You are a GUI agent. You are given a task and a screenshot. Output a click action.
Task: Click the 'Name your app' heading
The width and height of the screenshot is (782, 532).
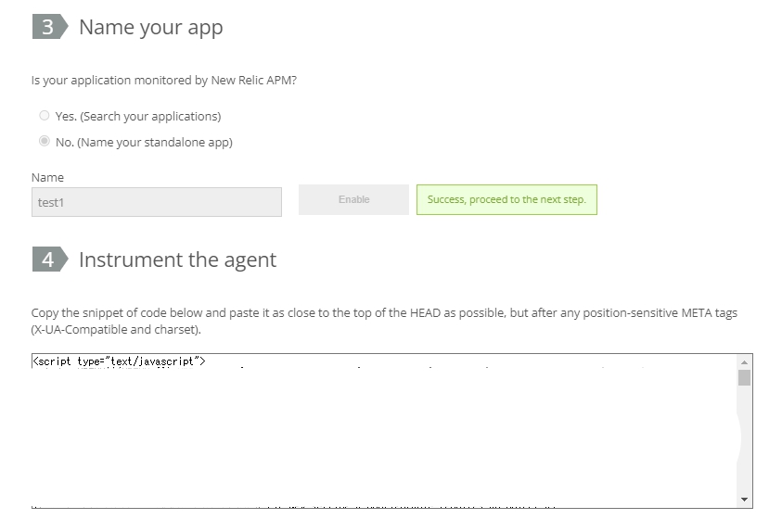coord(151,28)
